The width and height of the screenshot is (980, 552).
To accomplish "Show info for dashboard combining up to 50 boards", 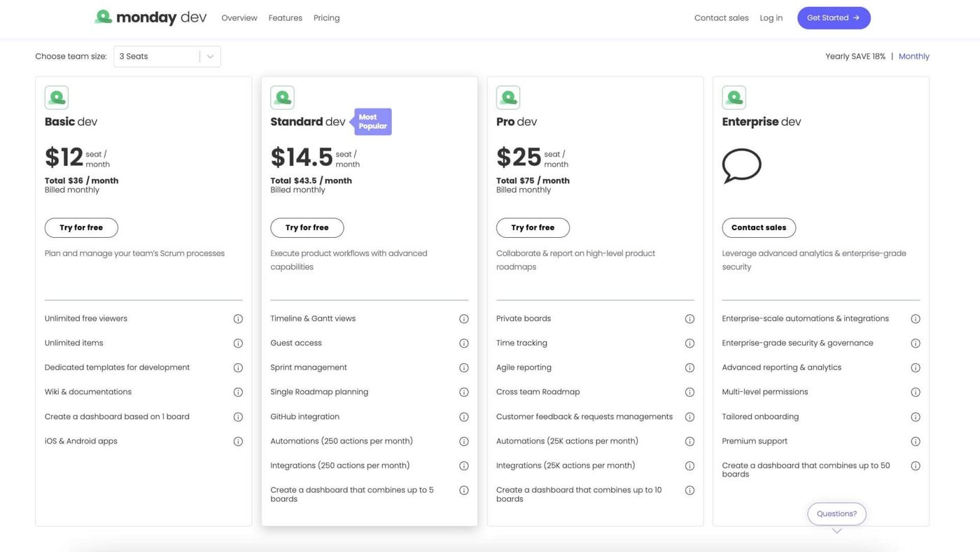I will (x=915, y=466).
